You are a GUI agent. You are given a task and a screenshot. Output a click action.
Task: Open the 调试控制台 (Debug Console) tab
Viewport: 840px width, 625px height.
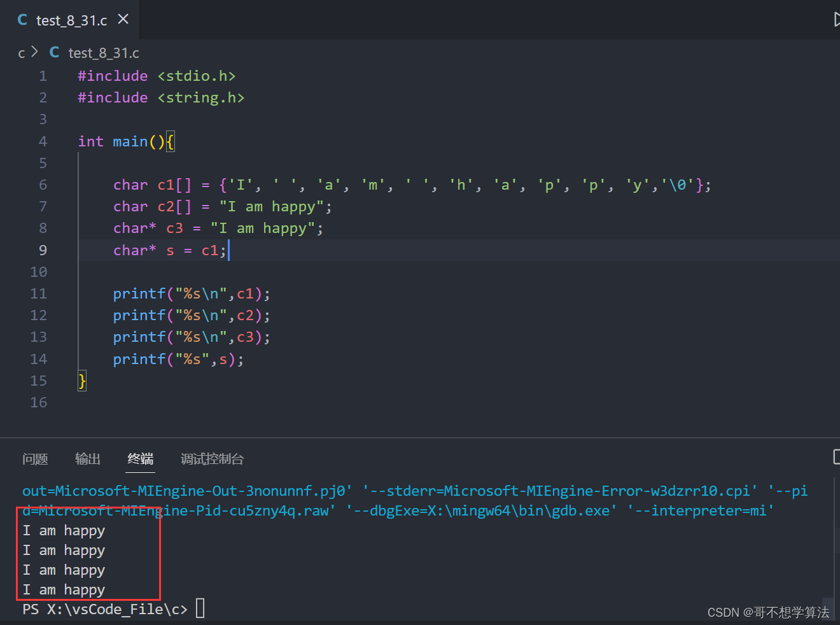pos(212,459)
